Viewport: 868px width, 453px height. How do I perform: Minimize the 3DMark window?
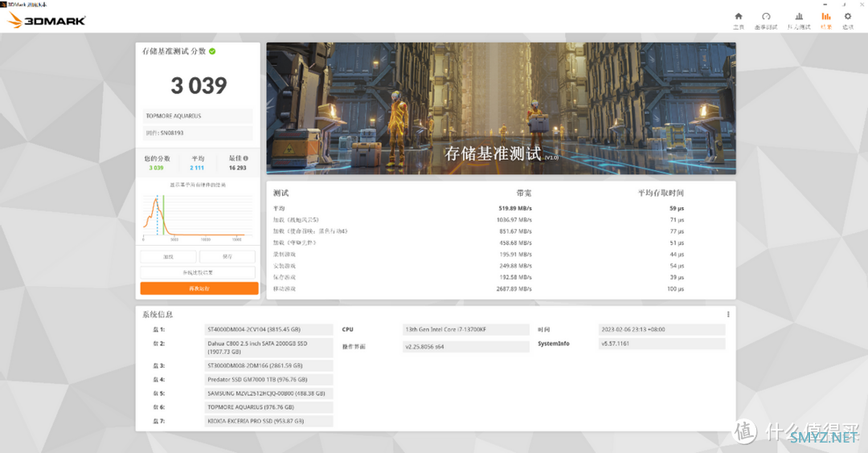click(x=825, y=5)
